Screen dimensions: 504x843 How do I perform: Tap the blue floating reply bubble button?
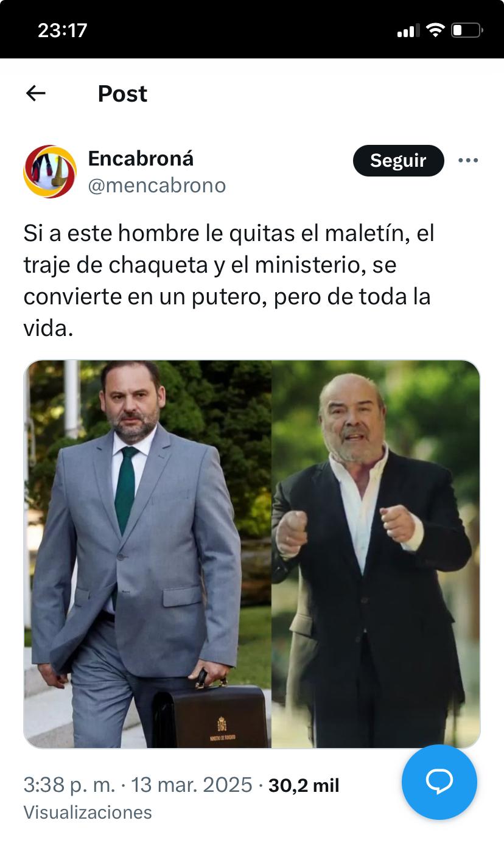click(x=439, y=782)
